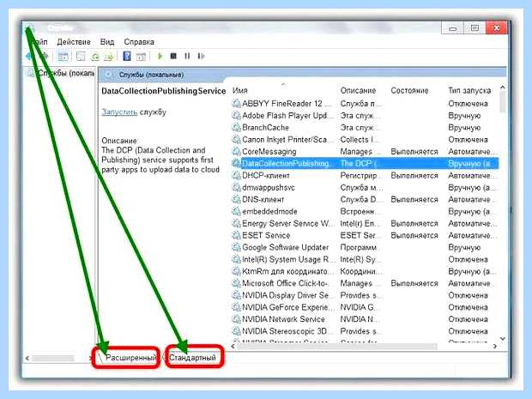Click the DataCollectionPublishingService heading in the details pane
Viewport: 532px width, 399px height.
[164, 91]
